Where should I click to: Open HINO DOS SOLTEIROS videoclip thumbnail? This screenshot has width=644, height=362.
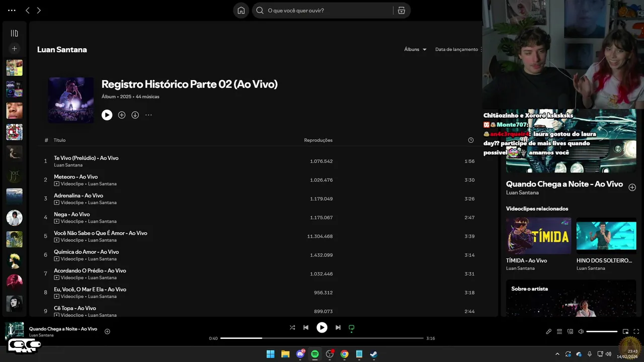tap(606, 235)
